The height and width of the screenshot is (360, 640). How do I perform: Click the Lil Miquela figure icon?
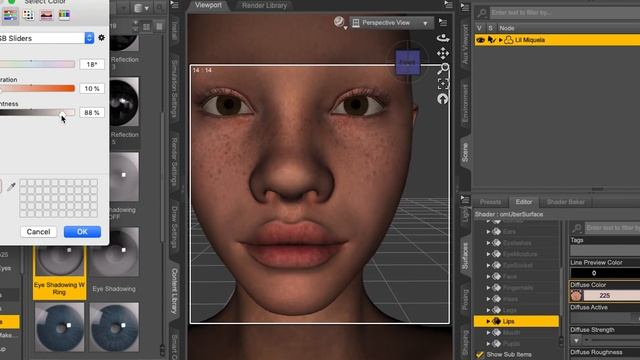coord(509,40)
